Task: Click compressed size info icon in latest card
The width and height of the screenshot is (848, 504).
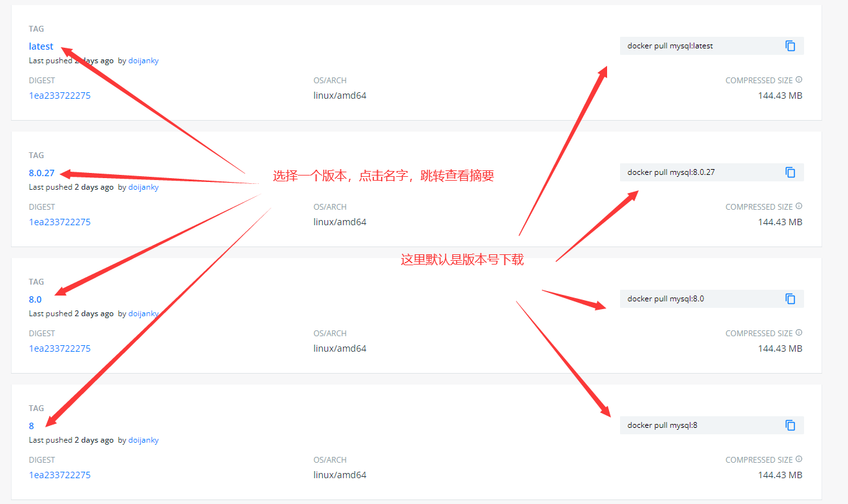Action: (799, 80)
